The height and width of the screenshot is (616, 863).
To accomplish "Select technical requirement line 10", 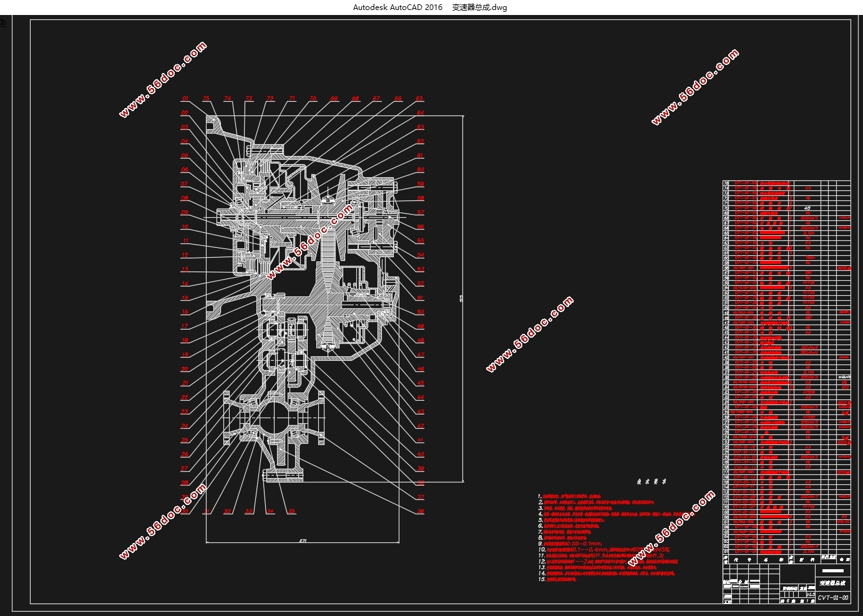I will 604,550.
